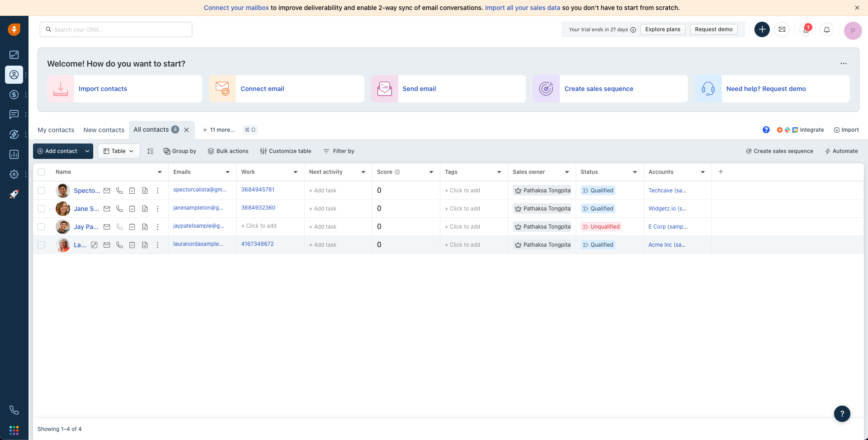Click the Request demo button
The width and height of the screenshot is (868, 440).
click(713, 29)
